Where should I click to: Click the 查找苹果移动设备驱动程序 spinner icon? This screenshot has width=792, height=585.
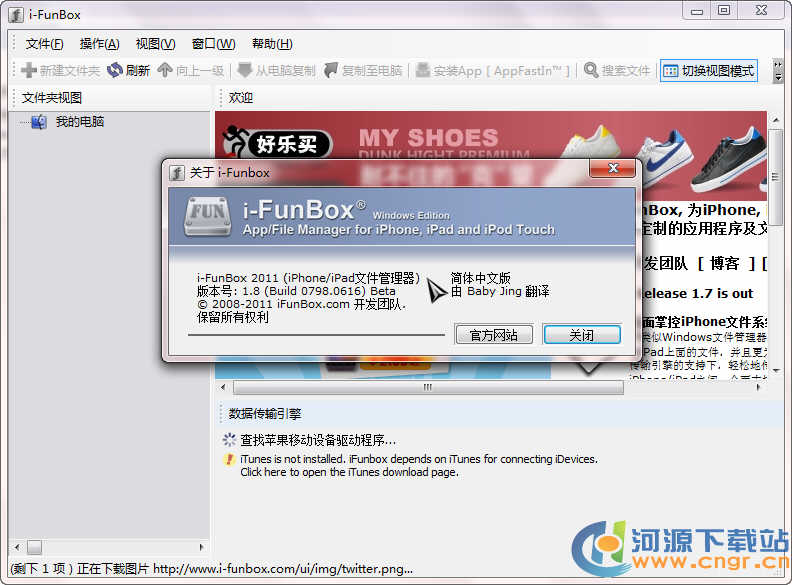(x=229, y=440)
